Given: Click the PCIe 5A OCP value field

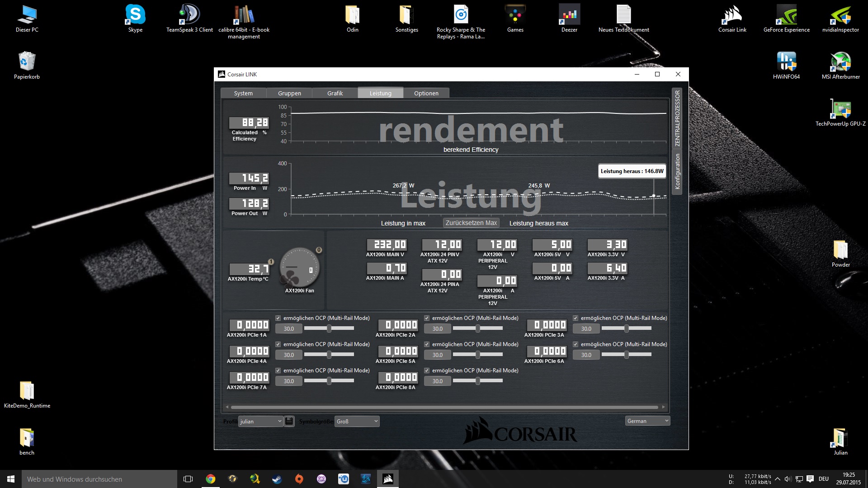Looking at the screenshot, I should (438, 355).
